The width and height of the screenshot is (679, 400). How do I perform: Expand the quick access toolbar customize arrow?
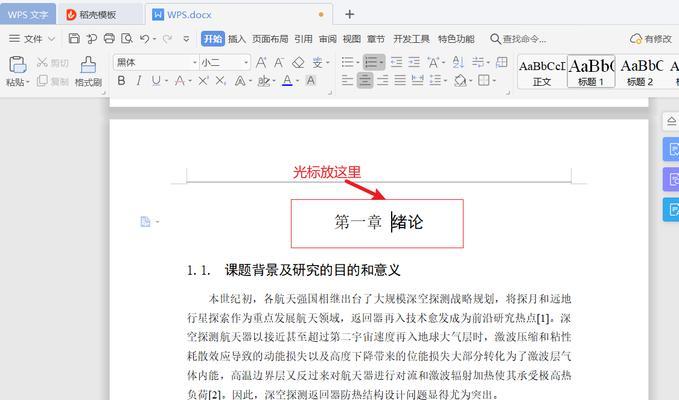coord(186,39)
